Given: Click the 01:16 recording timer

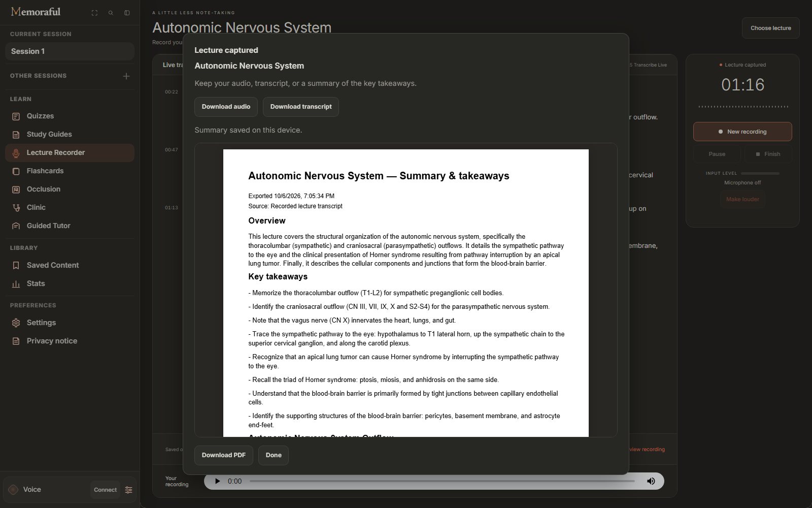Looking at the screenshot, I should tap(743, 85).
